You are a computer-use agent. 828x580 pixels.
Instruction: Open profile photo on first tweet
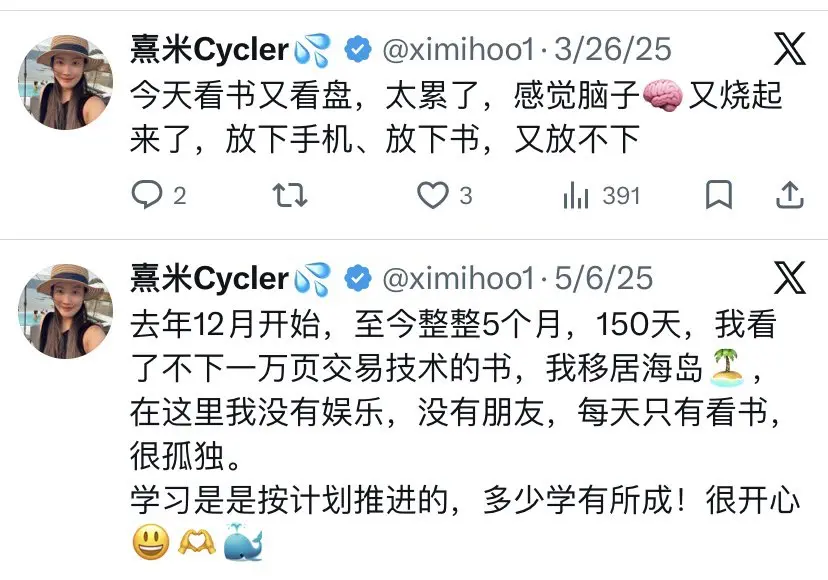tap(65, 82)
